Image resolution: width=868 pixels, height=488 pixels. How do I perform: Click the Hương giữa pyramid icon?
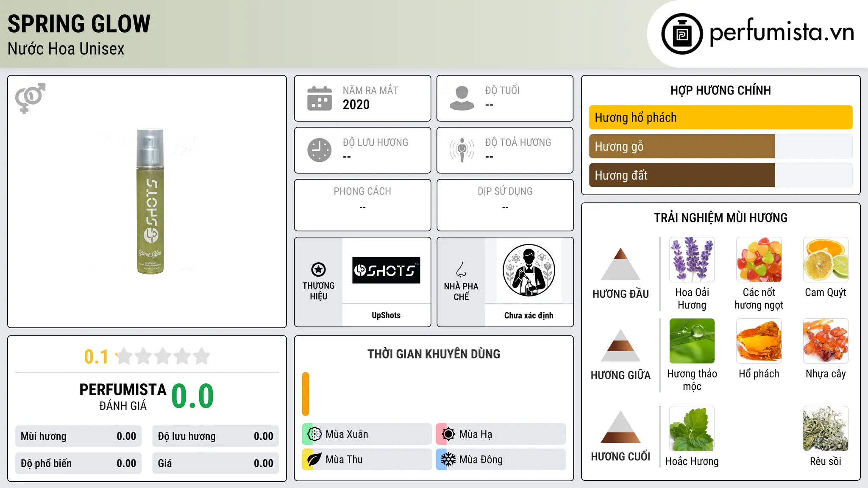[620, 345]
